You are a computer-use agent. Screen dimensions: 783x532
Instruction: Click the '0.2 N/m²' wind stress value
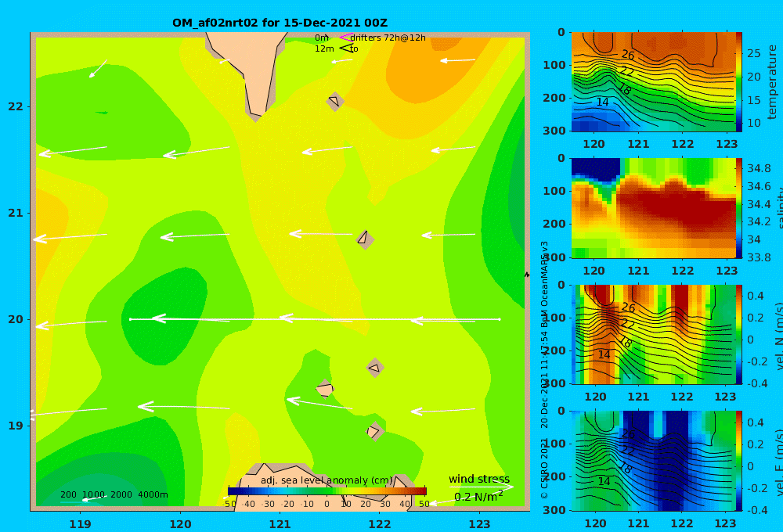click(478, 497)
